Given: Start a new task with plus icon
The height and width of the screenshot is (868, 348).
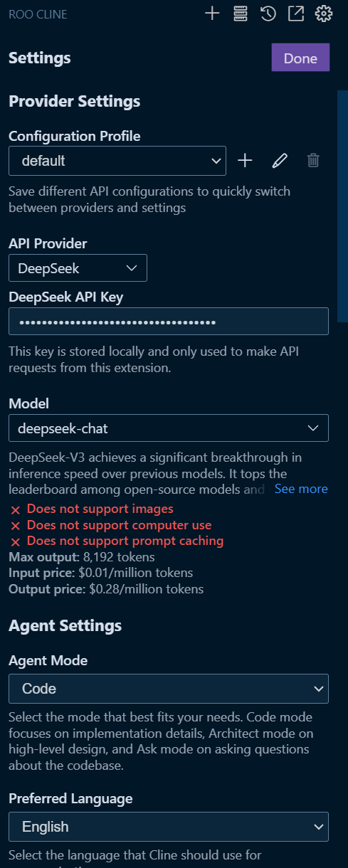Looking at the screenshot, I should pos(212,14).
